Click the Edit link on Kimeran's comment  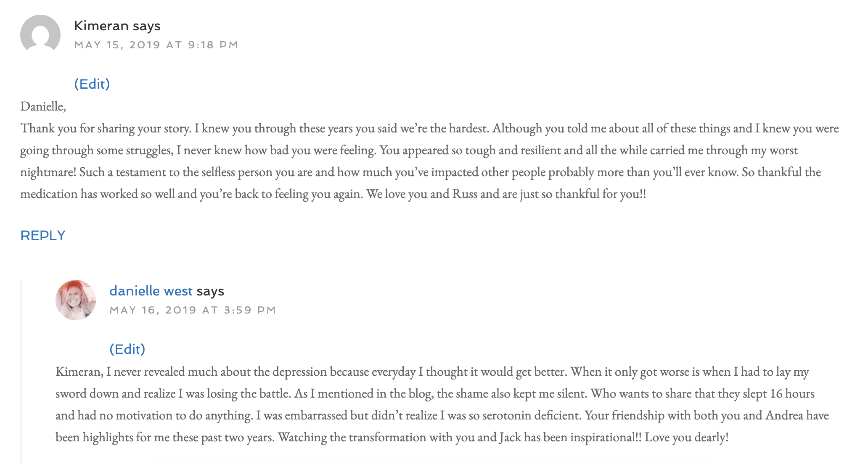pos(92,84)
